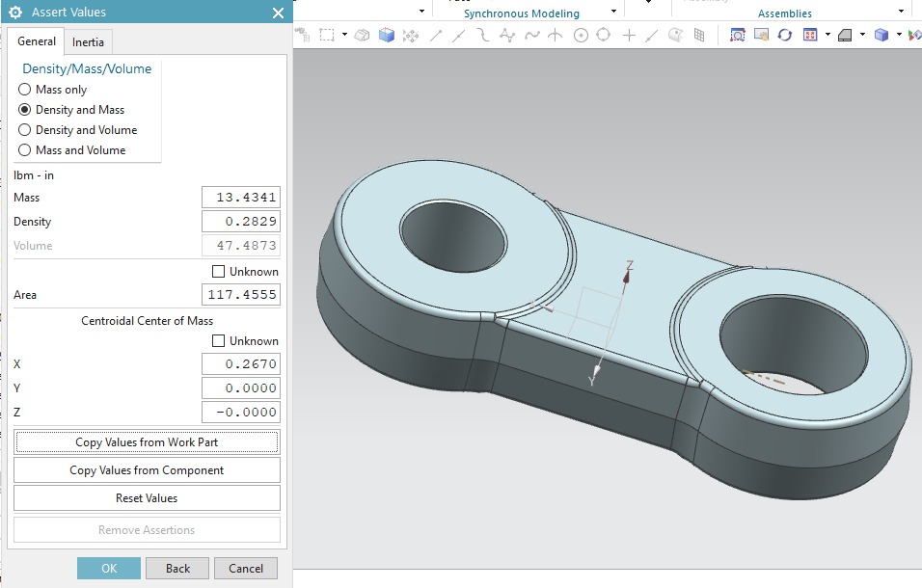Click the arc center snap point icon
This screenshot has height=588, width=922.
click(x=581, y=35)
